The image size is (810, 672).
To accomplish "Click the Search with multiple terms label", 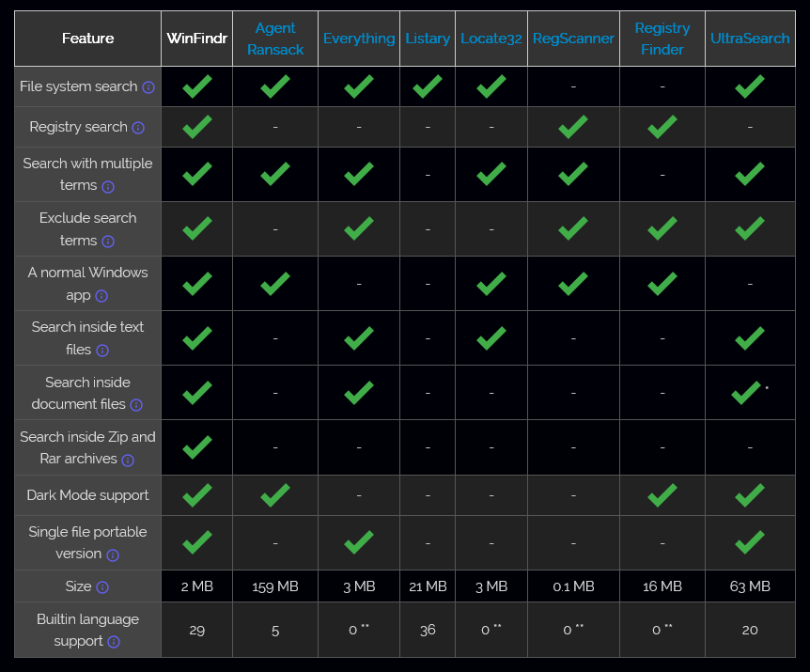I will pyautogui.click(x=87, y=175).
